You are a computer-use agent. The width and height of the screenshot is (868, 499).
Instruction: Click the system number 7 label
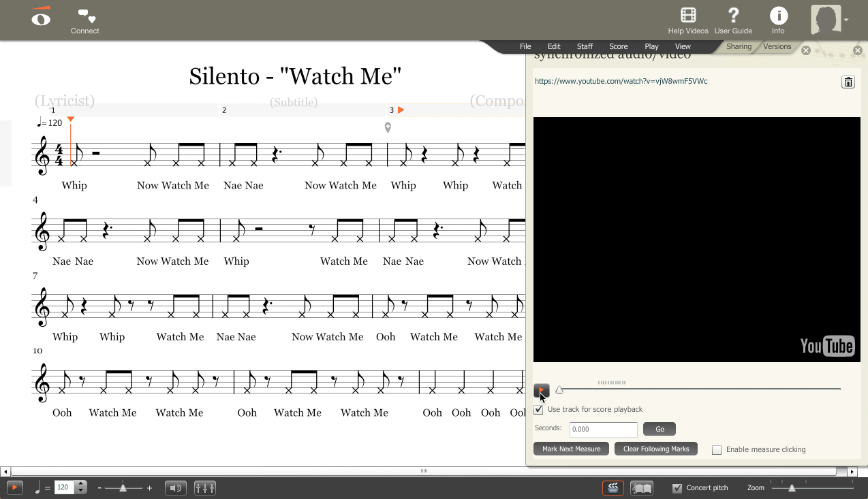click(x=35, y=276)
